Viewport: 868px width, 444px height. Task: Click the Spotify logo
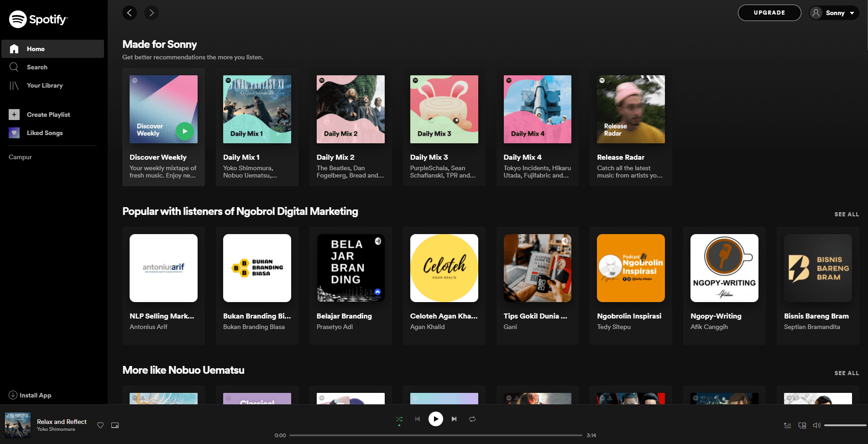tap(38, 19)
